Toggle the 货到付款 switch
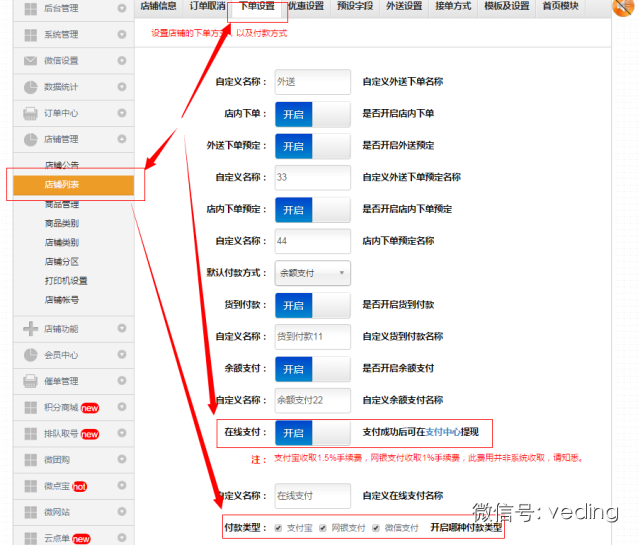640x545 pixels. point(313,305)
